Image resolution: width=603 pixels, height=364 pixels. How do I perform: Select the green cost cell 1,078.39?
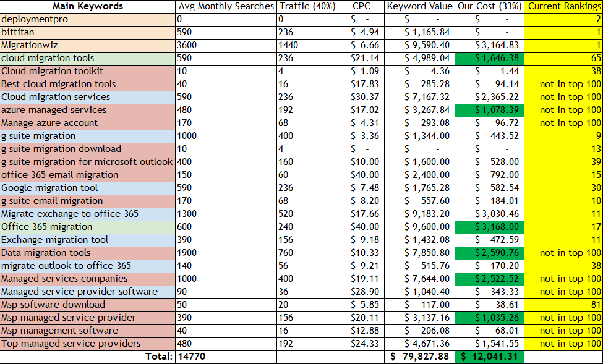click(489, 110)
